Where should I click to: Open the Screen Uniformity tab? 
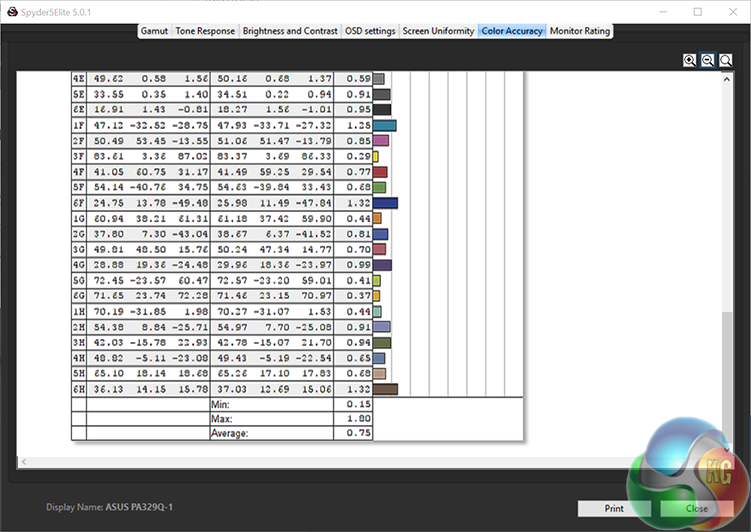438,31
